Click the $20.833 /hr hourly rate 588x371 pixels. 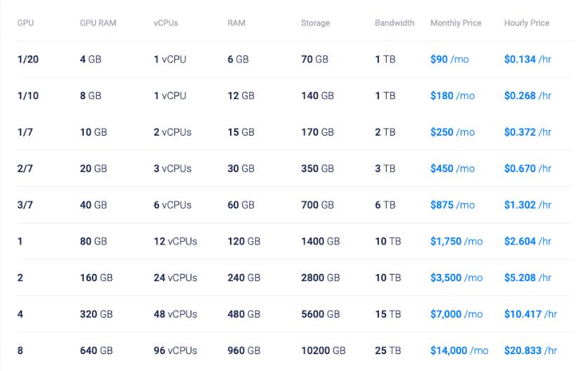[530, 351]
